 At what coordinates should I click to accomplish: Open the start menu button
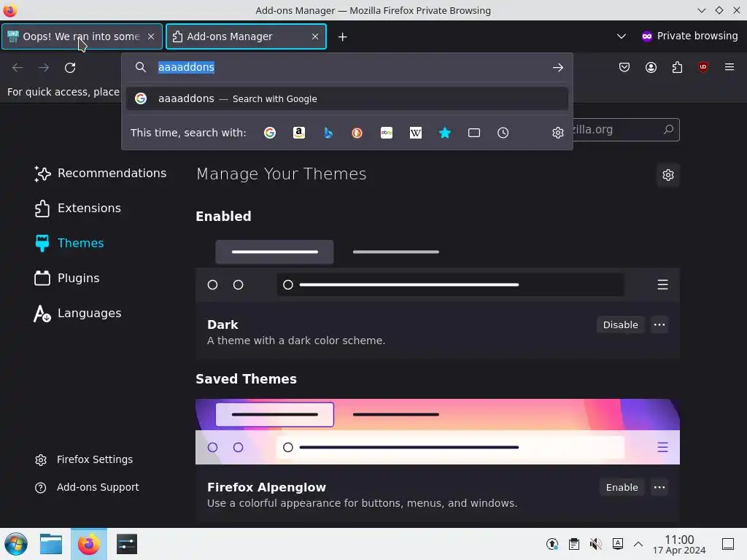tap(16, 544)
